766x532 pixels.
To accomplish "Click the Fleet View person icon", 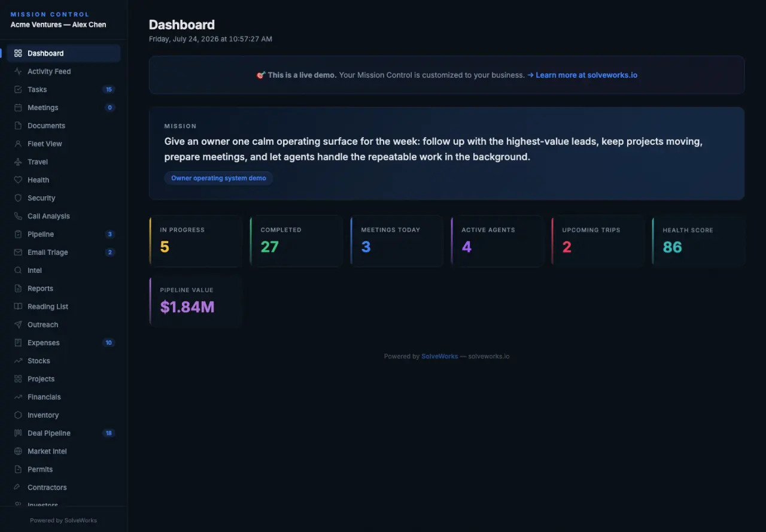I will pyautogui.click(x=18, y=144).
